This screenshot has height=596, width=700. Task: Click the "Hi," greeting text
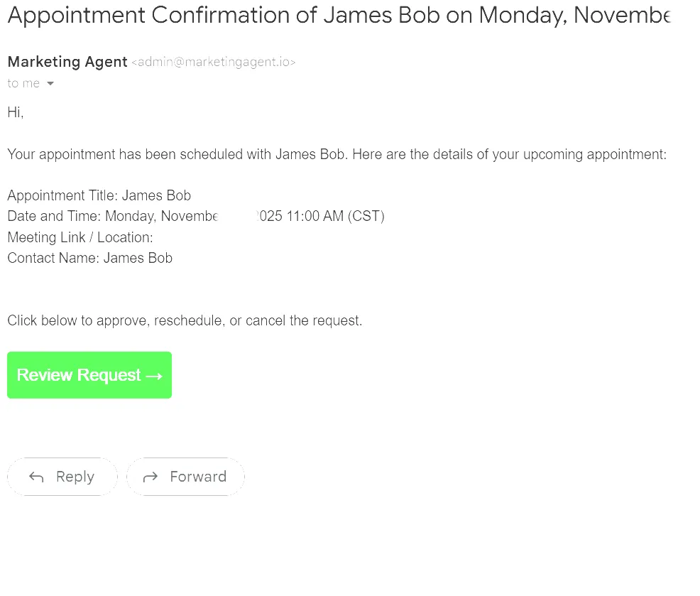click(x=16, y=112)
